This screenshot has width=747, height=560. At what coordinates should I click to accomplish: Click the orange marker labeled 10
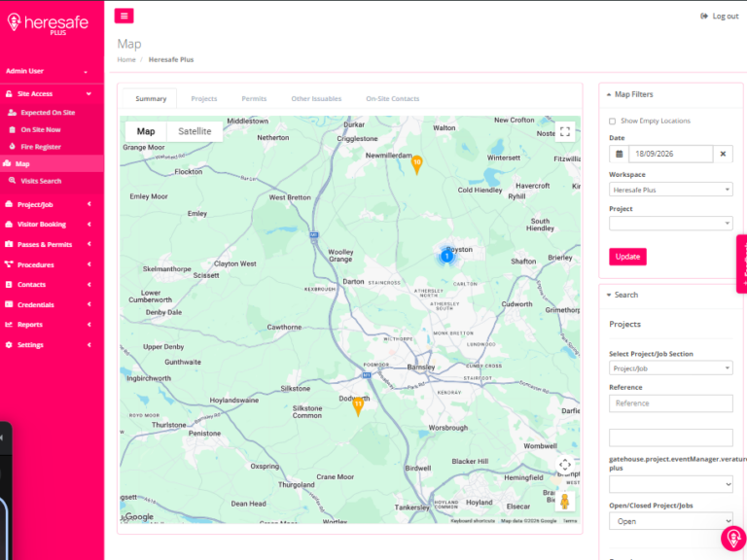click(x=417, y=164)
